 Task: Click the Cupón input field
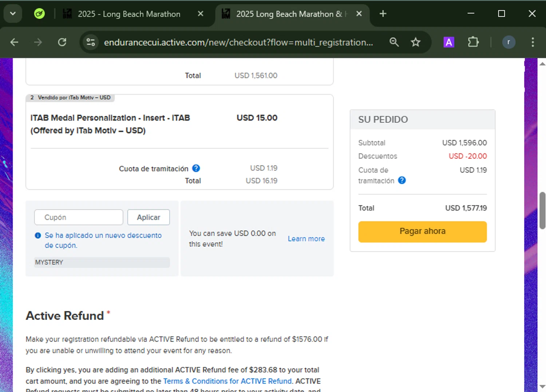(x=79, y=217)
